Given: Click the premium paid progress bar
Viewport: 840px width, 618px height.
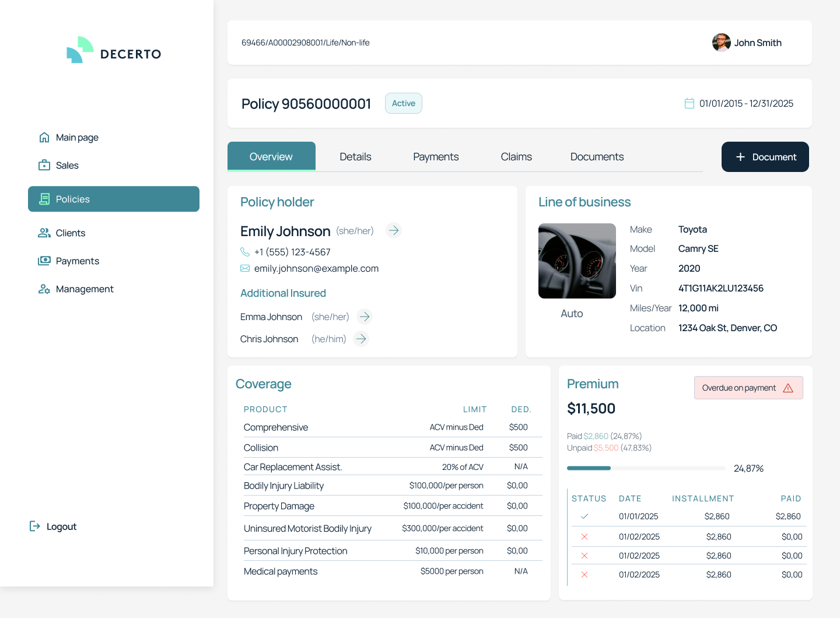Looking at the screenshot, I should tap(646, 468).
